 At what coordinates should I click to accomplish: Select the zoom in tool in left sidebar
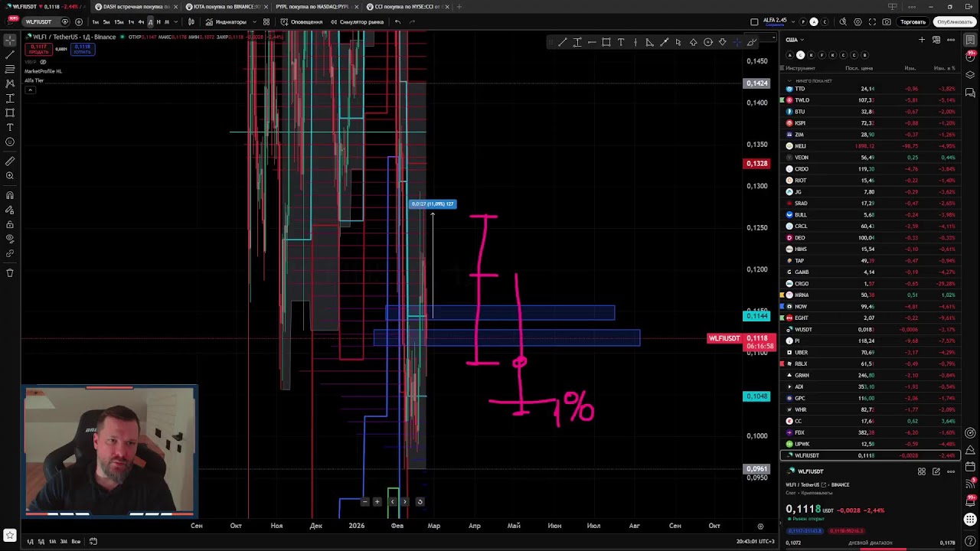click(x=10, y=176)
